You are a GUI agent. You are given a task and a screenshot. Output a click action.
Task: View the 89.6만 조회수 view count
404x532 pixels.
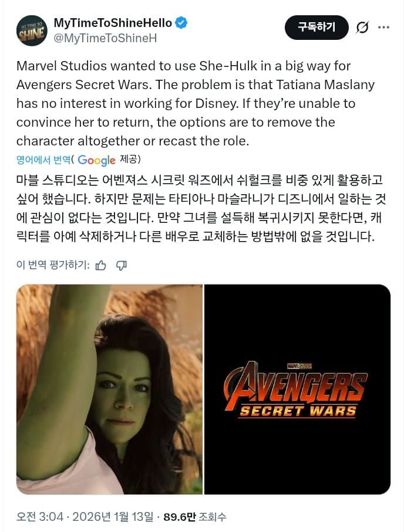point(195,517)
